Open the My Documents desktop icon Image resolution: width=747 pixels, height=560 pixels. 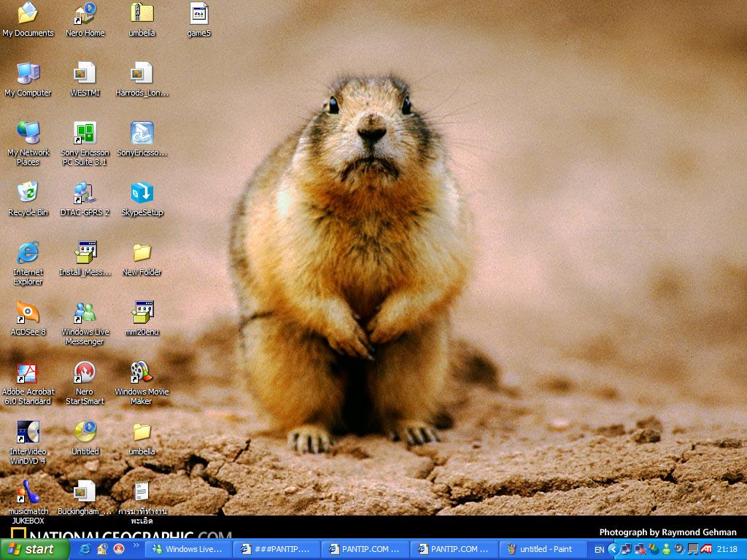28,20
